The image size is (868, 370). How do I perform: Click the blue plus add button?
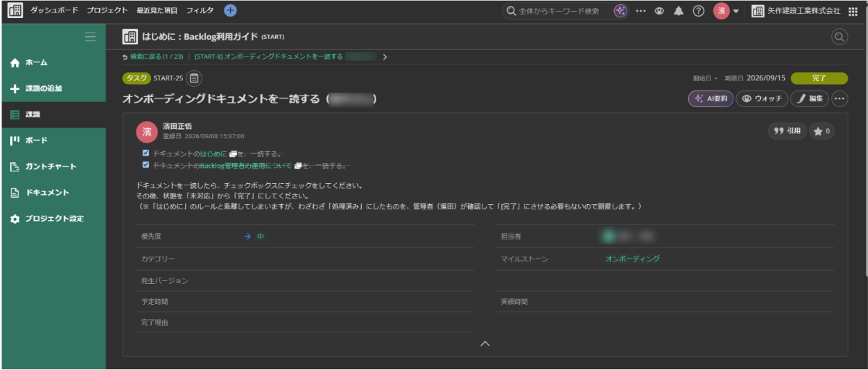pyautogui.click(x=230, y=11)
